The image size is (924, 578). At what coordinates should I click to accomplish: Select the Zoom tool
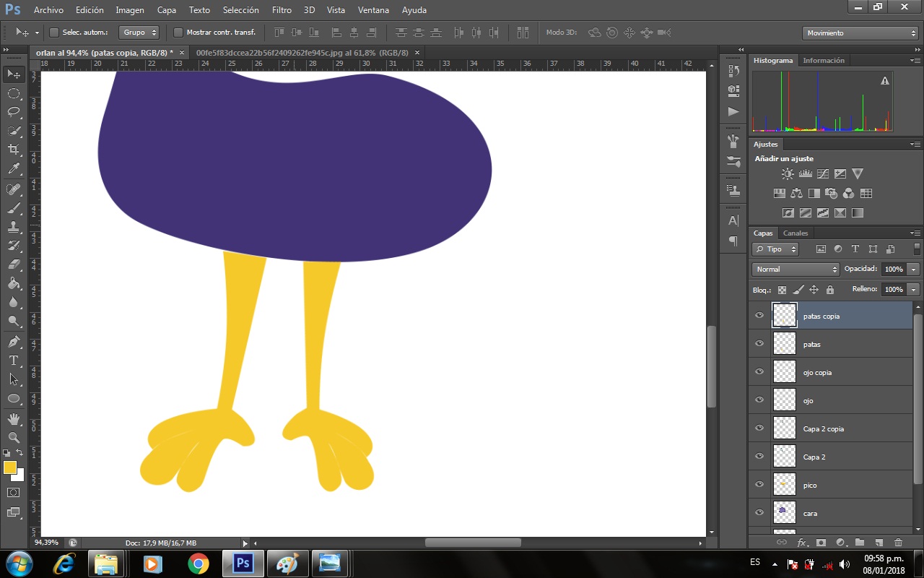[x=14, y=437]
